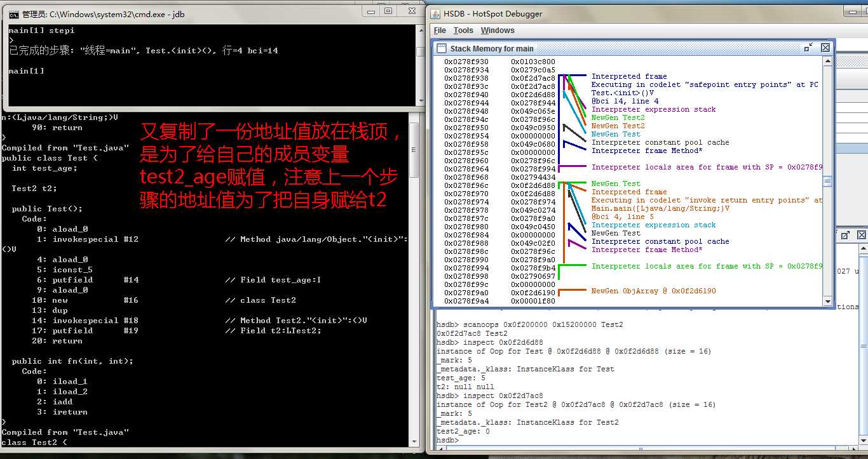868x459 pixels.
Task: Close the background HSDB console frame
Action: [x=861, y=236]
